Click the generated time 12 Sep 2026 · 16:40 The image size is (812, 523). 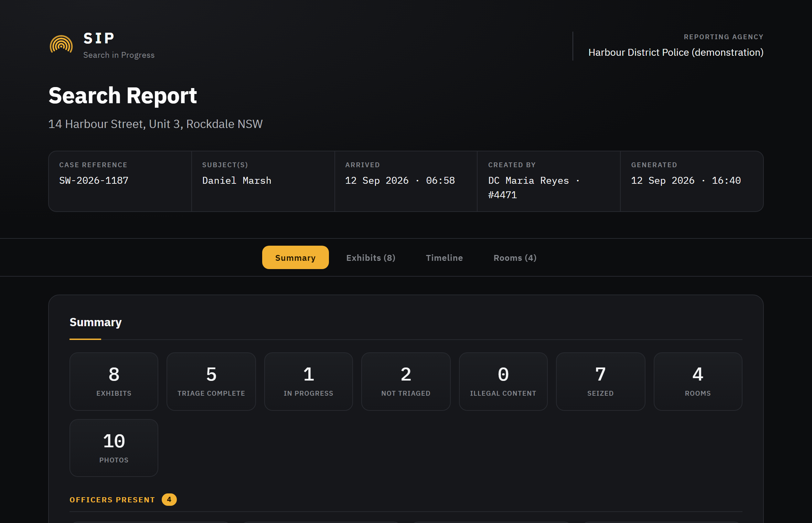(x=686, y=180)
